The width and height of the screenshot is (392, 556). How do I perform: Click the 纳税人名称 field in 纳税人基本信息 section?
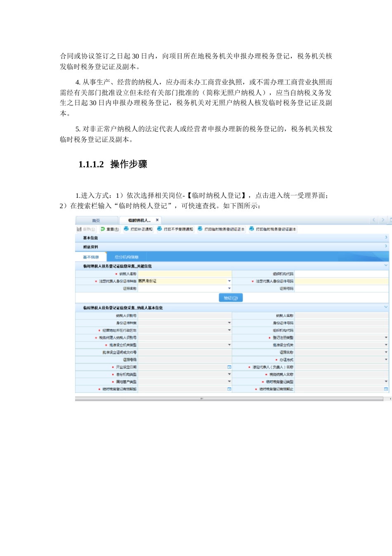(342, 316)
